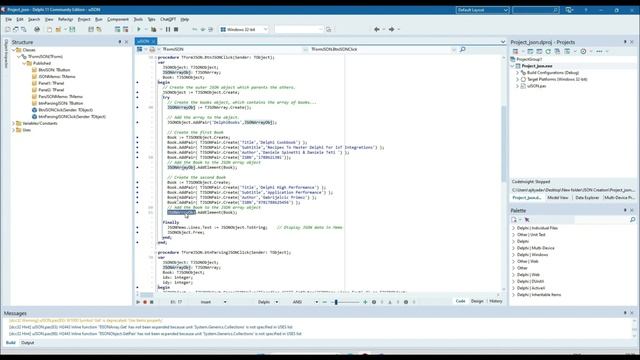
Task: Open the Search menu
Action: [x=34, y=19]
